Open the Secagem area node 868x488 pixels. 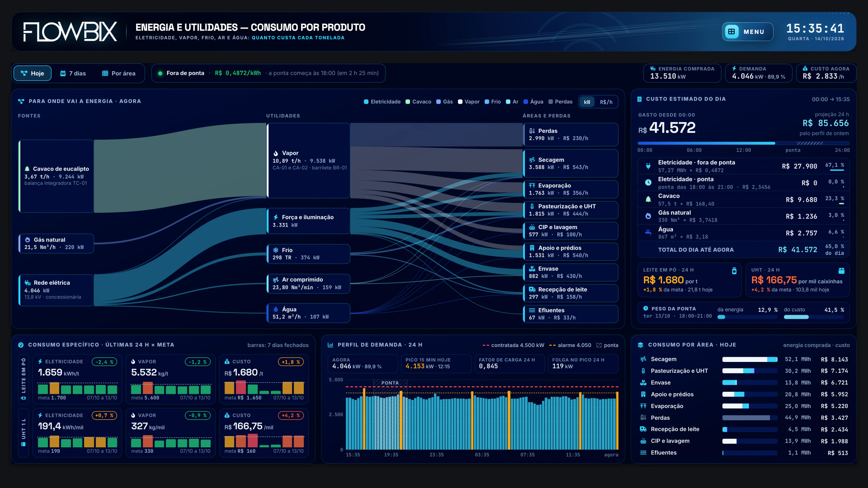pyautogui.click(x=571, y=163)
